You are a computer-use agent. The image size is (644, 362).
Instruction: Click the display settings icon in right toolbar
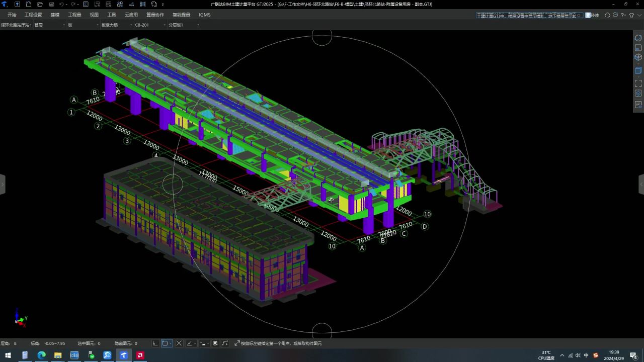click(638, 93)
